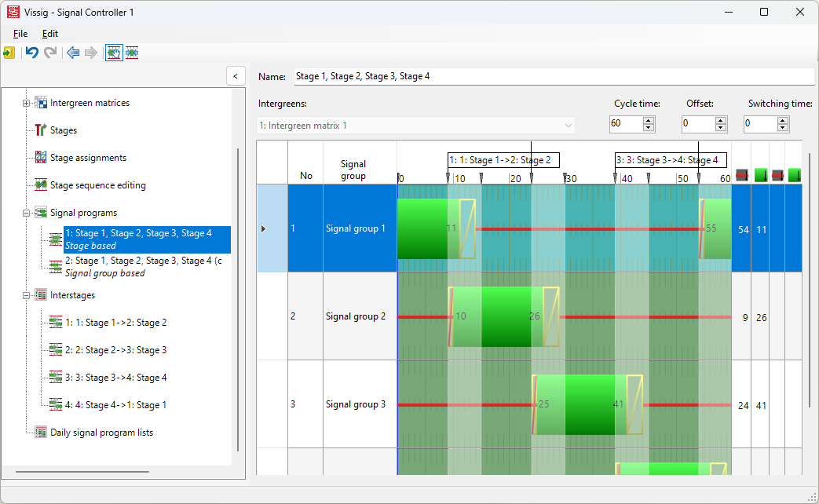This screenshot has height=504, width=819.
Task: Click the leftmost red-end column header icon
Action: [742, 174]
